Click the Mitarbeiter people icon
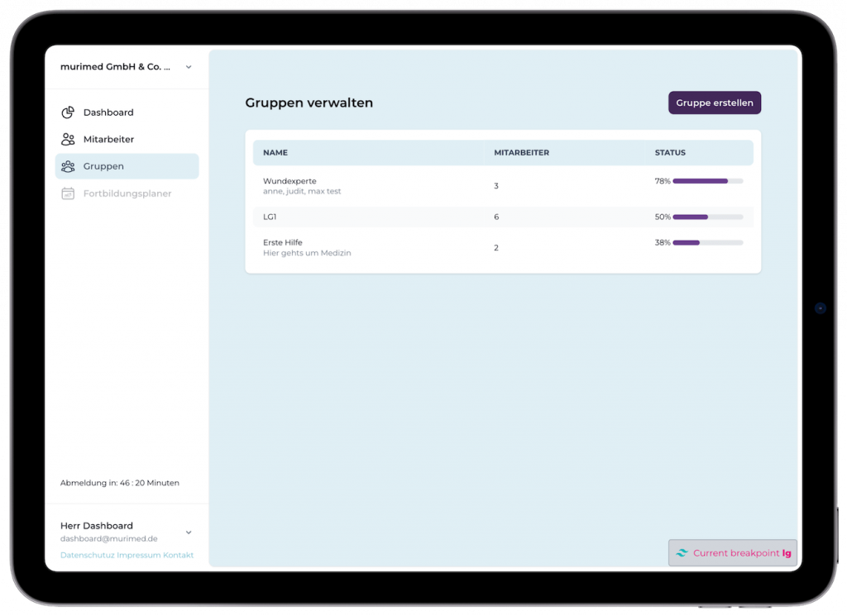 click(68, 140)
